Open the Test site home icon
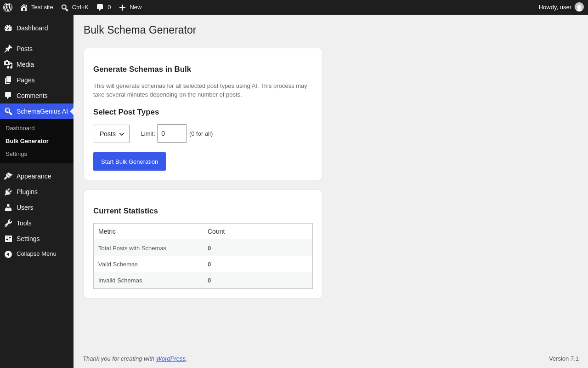Viewport: 588px width, 368px height. tap(24, 7)
